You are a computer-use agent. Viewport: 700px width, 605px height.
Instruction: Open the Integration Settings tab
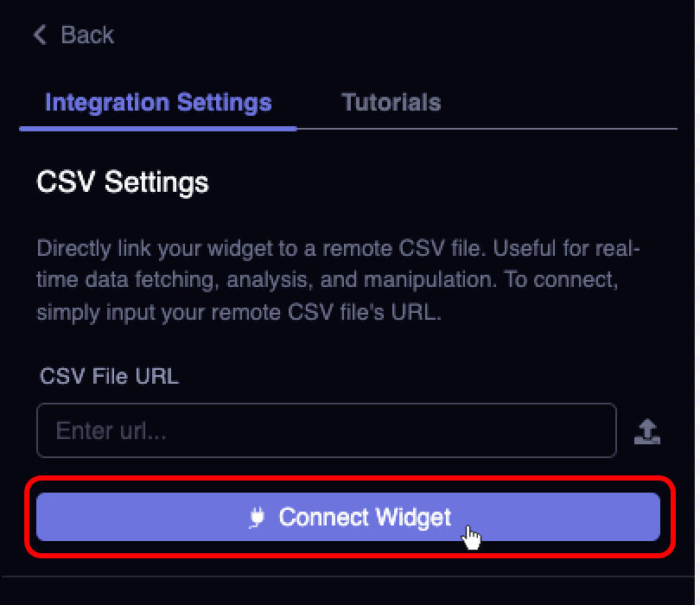(x=158, y=102)
